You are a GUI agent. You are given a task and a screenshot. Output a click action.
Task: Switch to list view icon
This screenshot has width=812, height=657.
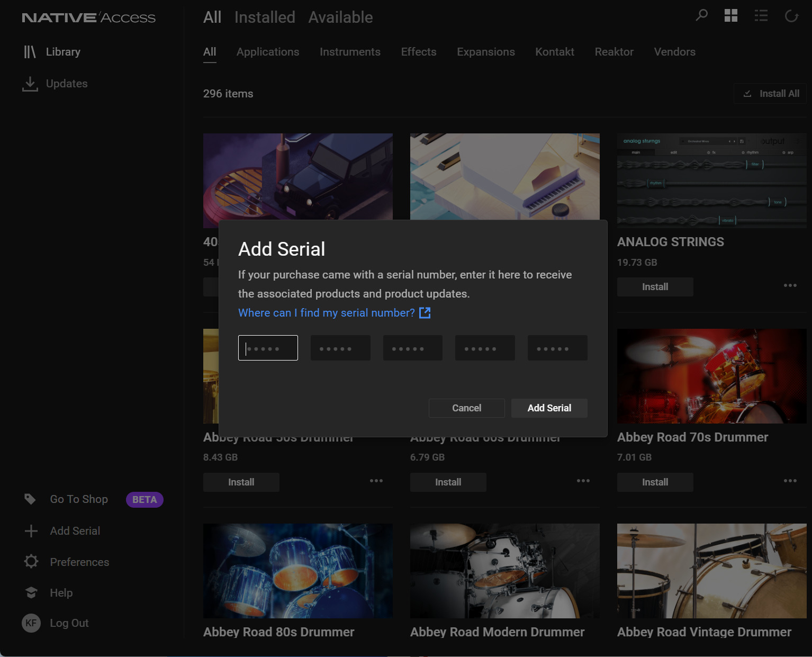pyautogui.click(x=761, y=16)
